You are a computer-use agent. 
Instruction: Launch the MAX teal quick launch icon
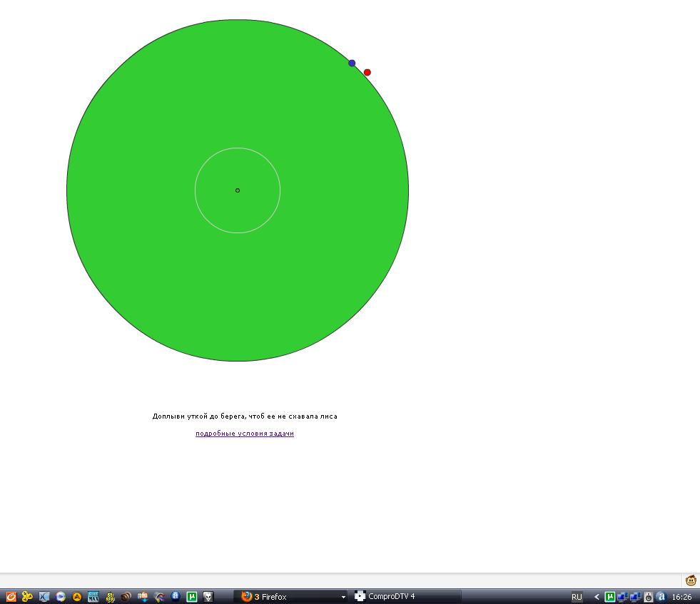pyautogui.click(x=93, y=597)
